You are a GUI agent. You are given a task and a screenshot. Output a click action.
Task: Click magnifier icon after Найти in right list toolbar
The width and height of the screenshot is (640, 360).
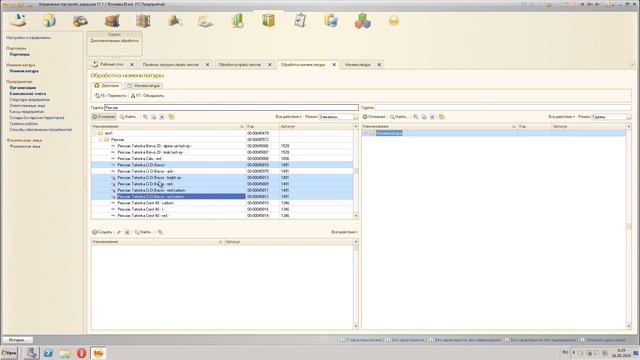(x=416, y=117)
